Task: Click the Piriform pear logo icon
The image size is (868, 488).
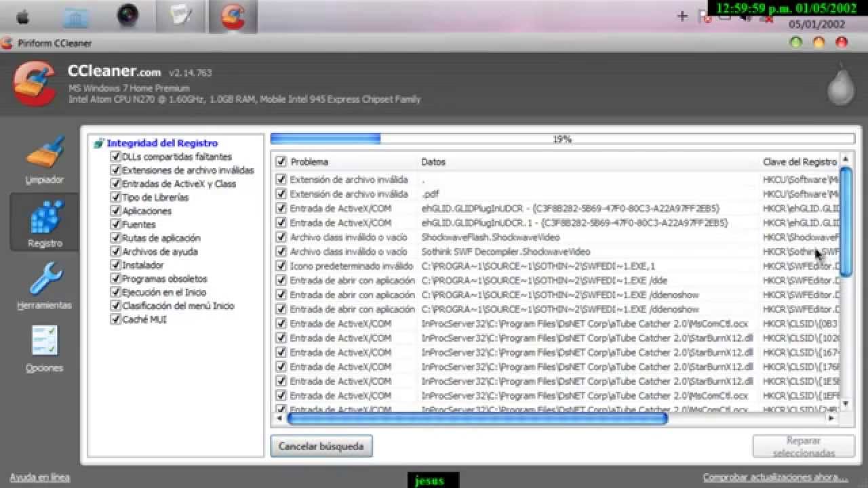Action: click(841, 86)
